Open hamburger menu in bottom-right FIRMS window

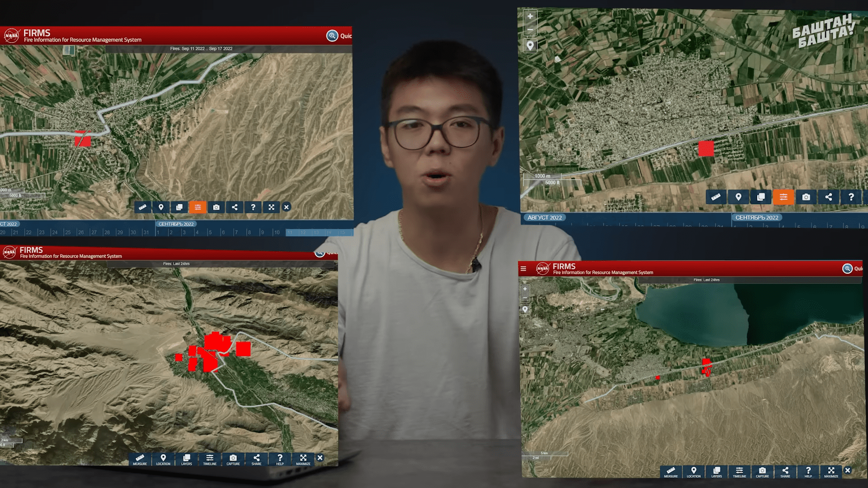pos(524,268)
